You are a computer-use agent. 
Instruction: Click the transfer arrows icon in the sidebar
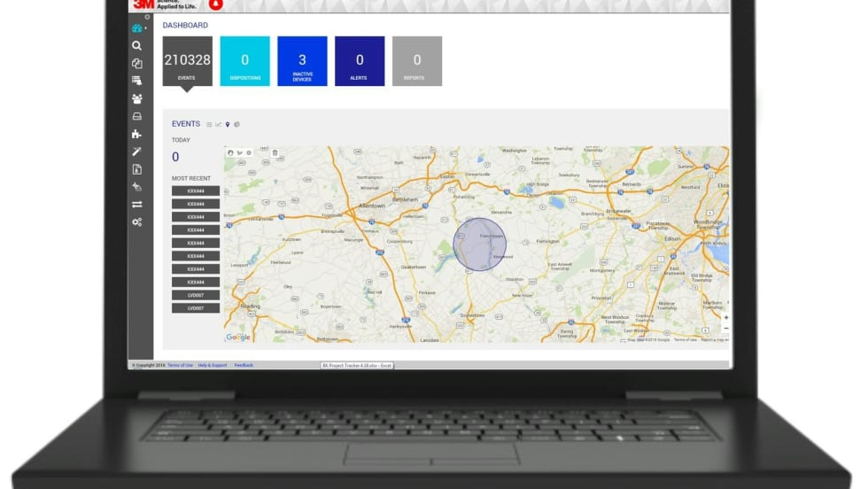136,205
